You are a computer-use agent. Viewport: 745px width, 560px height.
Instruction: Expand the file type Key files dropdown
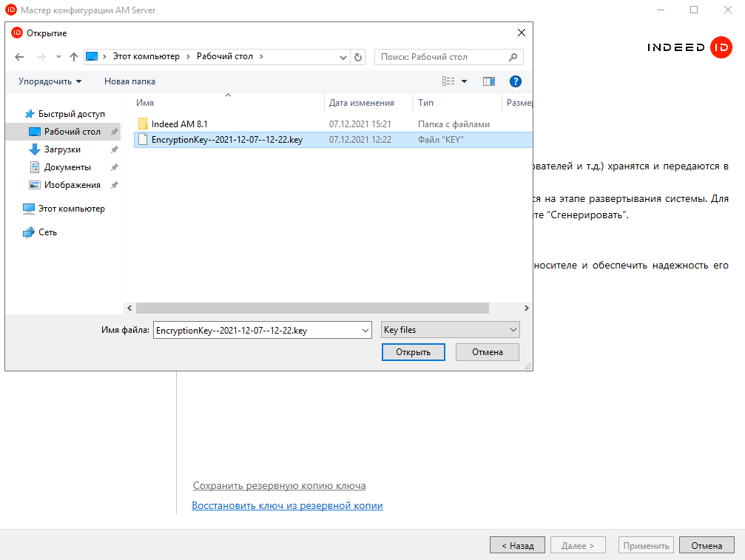[513, 330]
